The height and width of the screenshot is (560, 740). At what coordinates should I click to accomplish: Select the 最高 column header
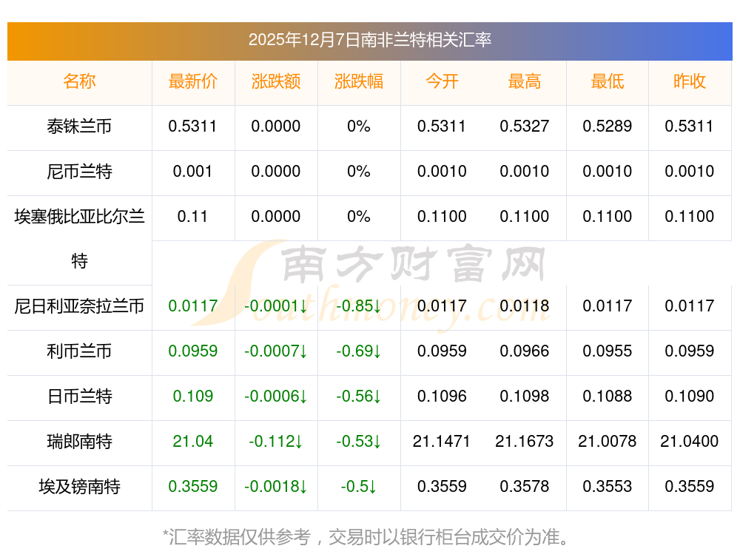[525, 81]
